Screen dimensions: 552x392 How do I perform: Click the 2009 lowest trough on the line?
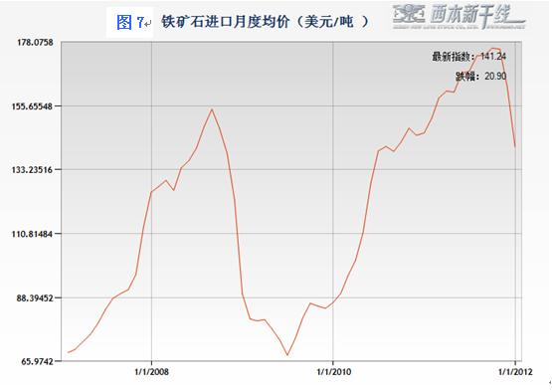click(x=287, y=354)
